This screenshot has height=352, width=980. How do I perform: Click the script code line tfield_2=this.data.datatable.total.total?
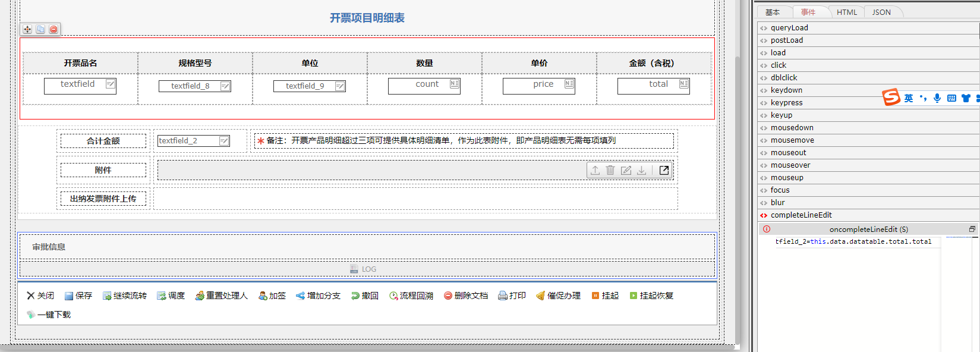coord(853,241)
